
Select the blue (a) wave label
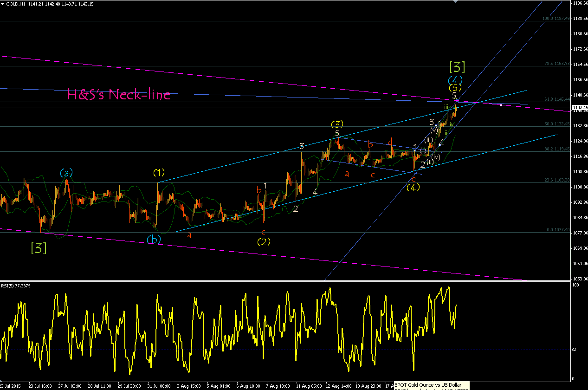[66, 173]
